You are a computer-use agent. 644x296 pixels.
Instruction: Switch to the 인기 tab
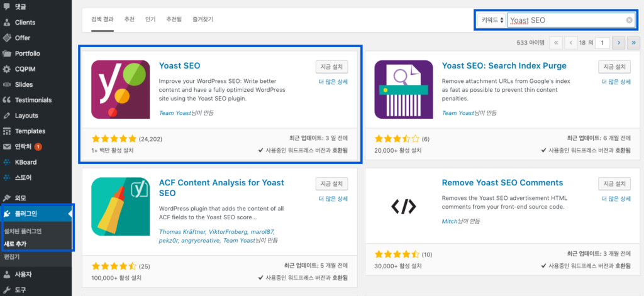click(150, 19)
